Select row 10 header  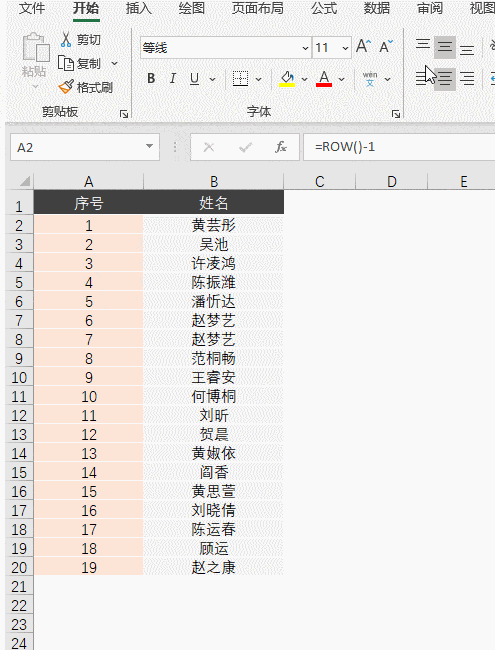tap(19, 378)
